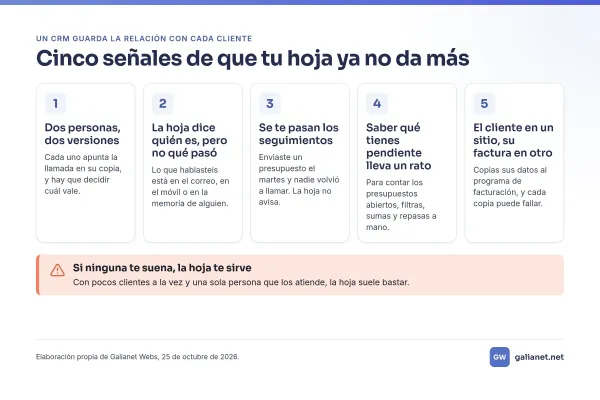
Task: Click the title 'Se te pasan los seguimientos'
Action: coord(298,134)
